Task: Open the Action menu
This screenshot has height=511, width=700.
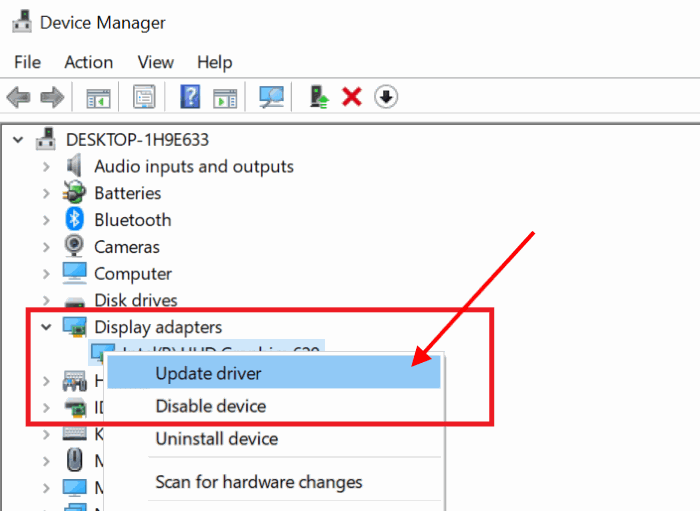Action: 88,62
